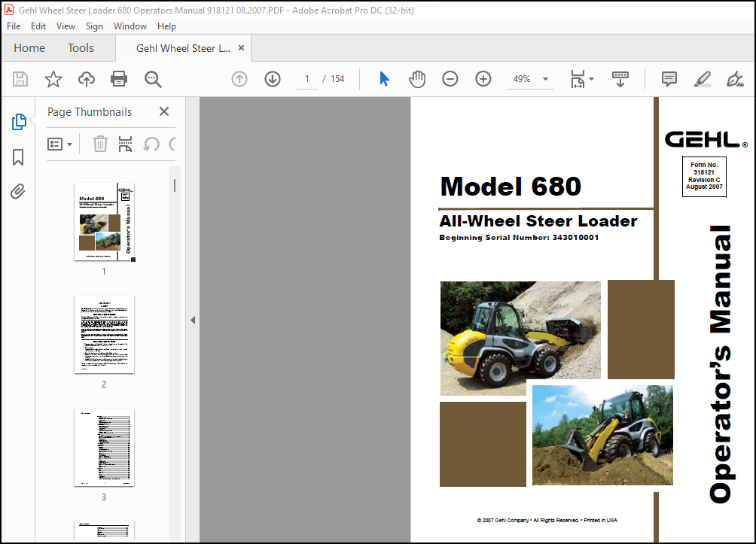Click the All-Wheel Steer Loader heading
This screenshot has width=756, height=544.
point(538,220)
